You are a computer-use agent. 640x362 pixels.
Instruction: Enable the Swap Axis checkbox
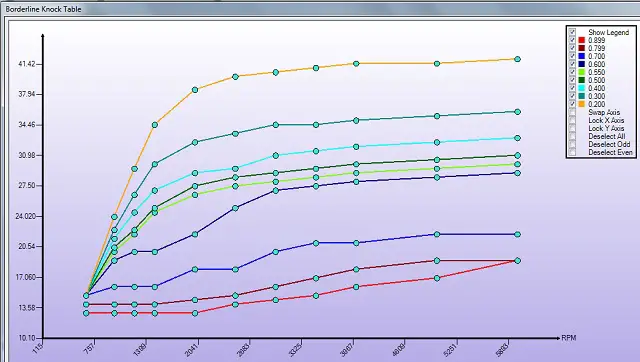[572, 112]
